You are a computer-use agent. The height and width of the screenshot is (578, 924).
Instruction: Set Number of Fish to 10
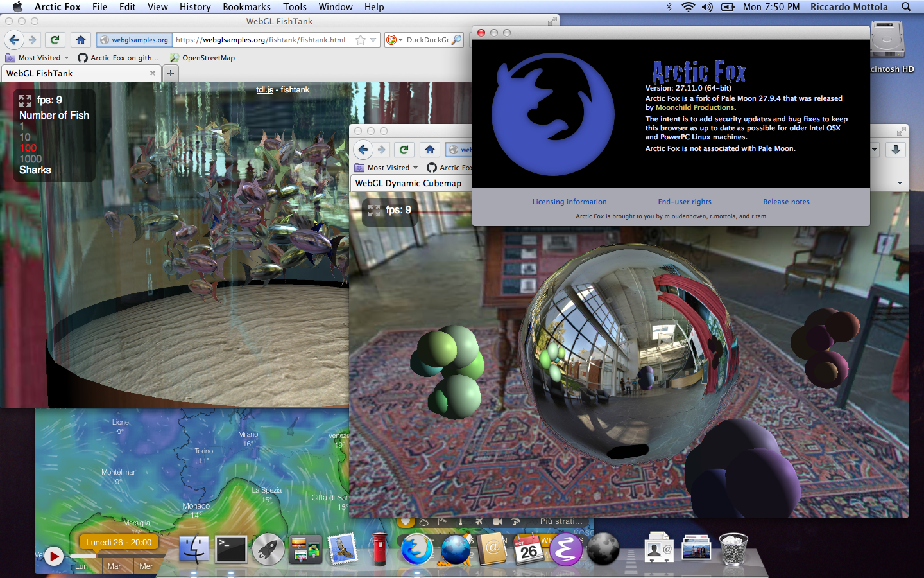25,137
